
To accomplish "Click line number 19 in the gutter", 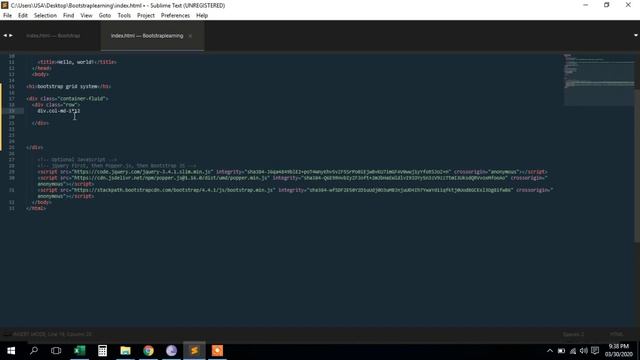I will tap(12, 111).
